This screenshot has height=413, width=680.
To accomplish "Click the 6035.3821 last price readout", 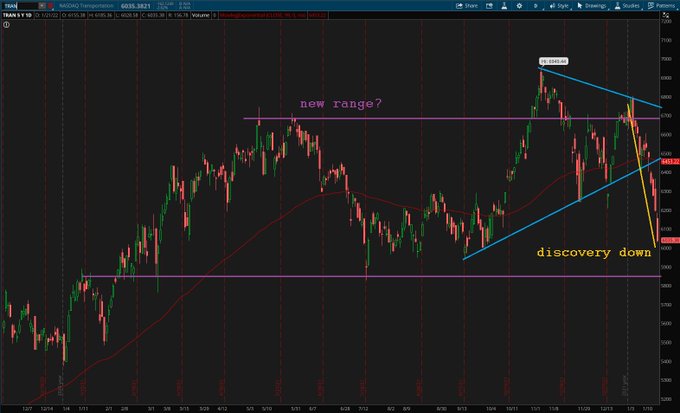I will [135, 6].
